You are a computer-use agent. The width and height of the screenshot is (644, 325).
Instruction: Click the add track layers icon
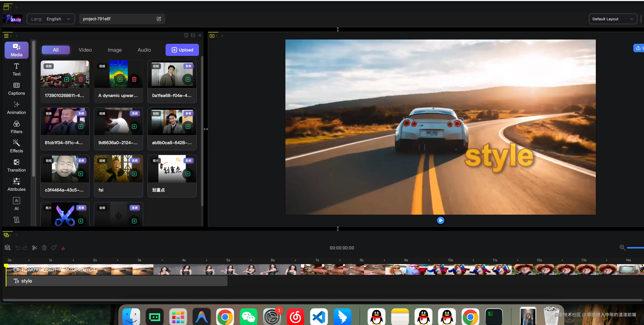(x=7, y=248)
